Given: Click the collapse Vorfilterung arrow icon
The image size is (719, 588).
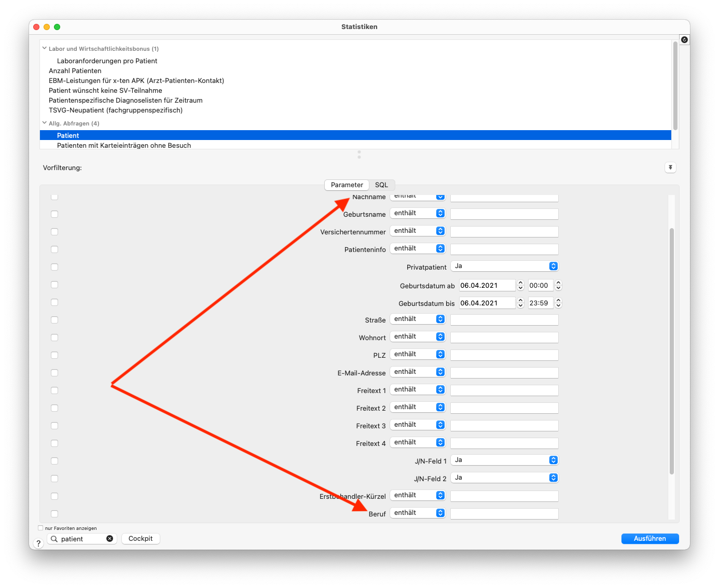Looking at the screenshot, I should [x=670, y=167].
